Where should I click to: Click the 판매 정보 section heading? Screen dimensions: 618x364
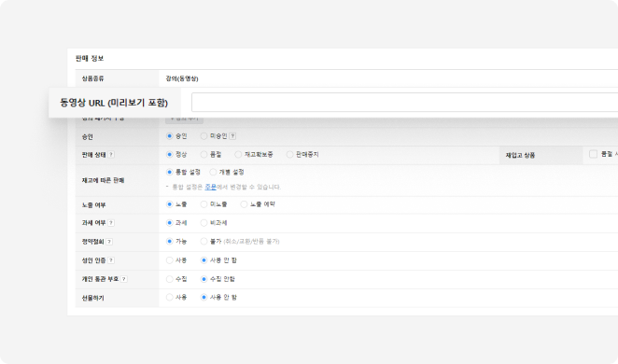(90, 58)
